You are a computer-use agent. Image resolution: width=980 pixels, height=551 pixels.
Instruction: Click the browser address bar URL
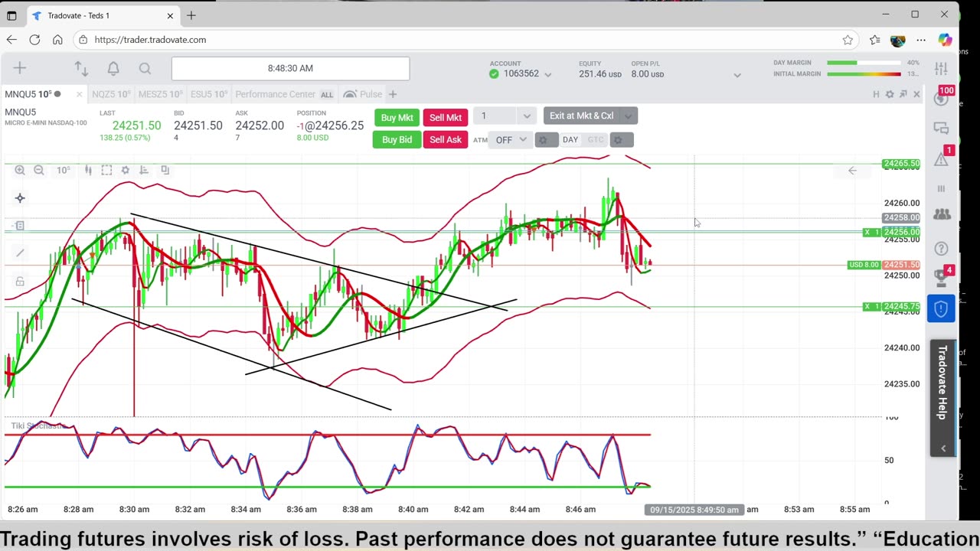click(x=150, y=40)
